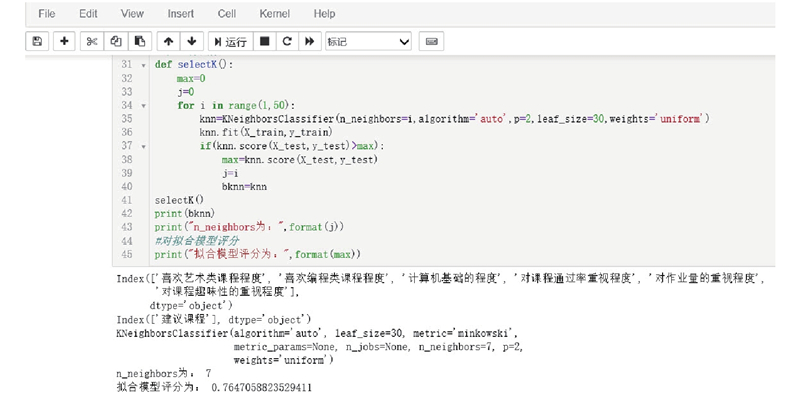Open the Insert menu
Screen dimensions: 800x399
click(181, 14)
